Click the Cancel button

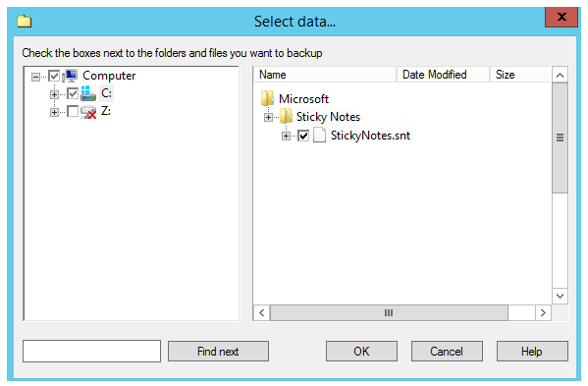click(x=447, y=351)
